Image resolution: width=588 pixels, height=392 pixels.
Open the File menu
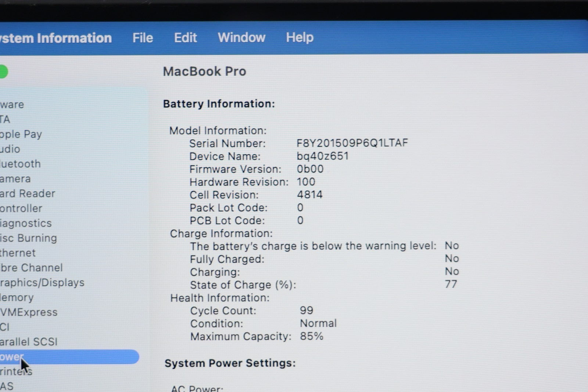click(x=143, y=38)
